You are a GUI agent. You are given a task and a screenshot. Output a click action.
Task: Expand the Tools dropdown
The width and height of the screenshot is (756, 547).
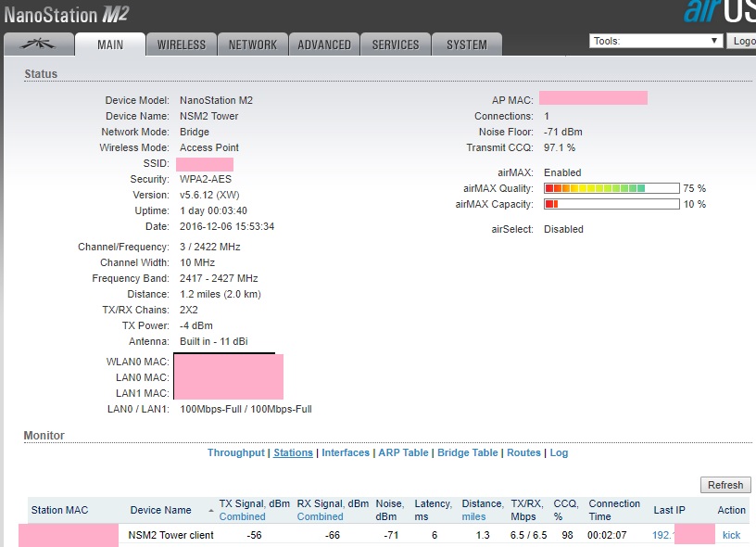point(656,41)
